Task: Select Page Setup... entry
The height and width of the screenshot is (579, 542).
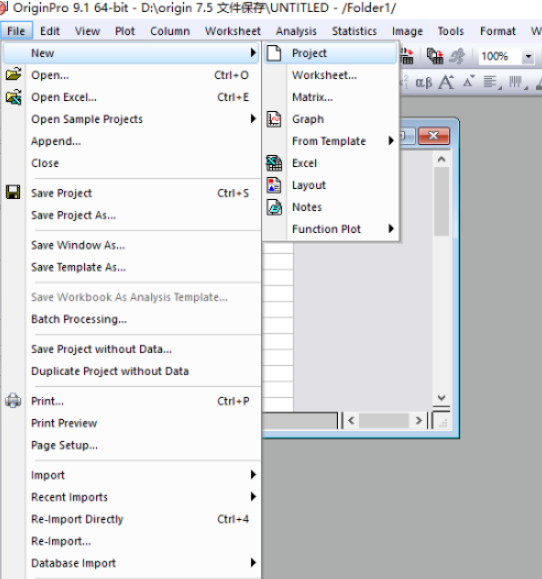Action: [132, 445]
